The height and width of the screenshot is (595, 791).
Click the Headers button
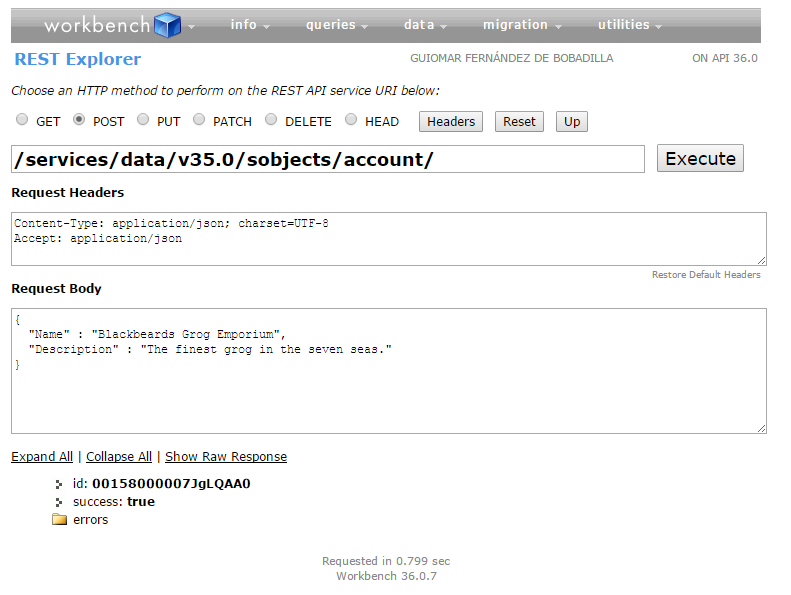coord(451,122)
